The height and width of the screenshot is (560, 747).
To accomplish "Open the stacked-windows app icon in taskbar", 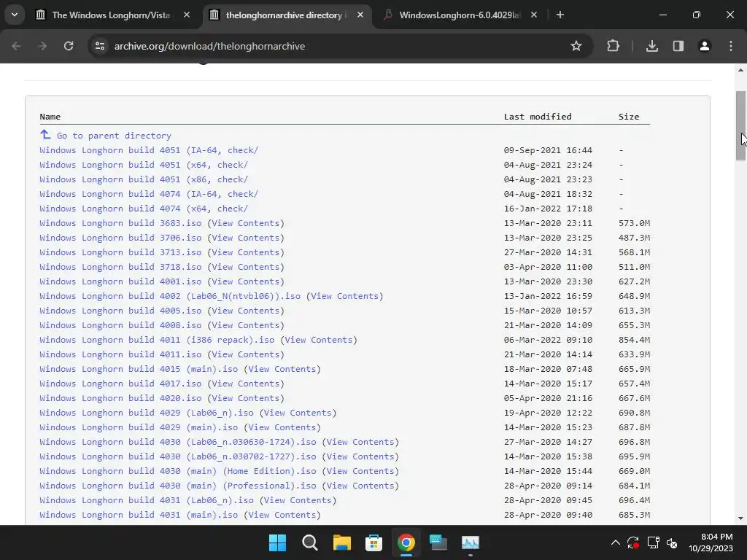I will point(438,542).
